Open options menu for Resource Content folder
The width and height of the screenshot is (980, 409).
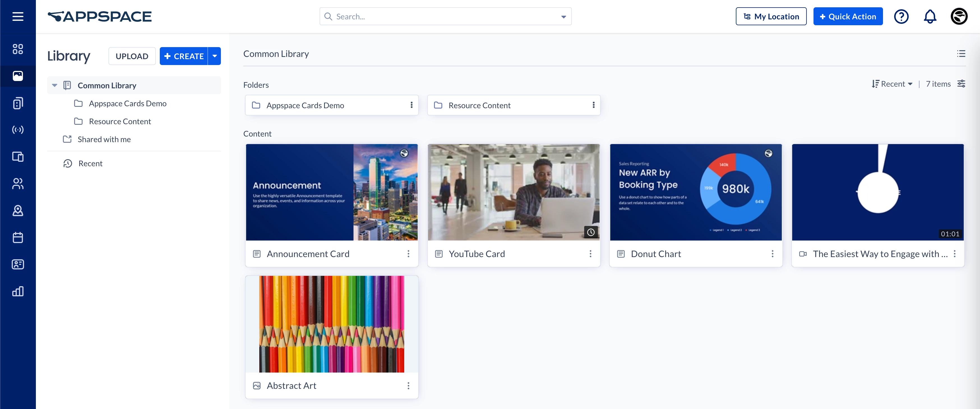pyautogui.click(x=593, y=105)
